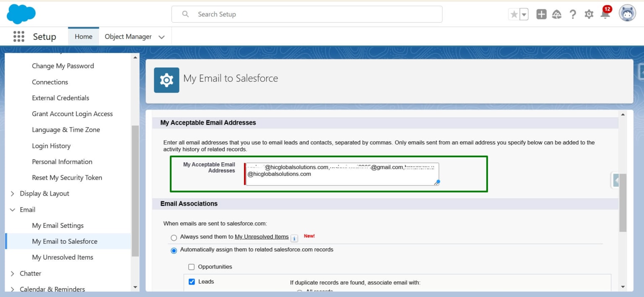The image size is (644, 297).
Task: Open Login History page
Action: pos(51,146)
